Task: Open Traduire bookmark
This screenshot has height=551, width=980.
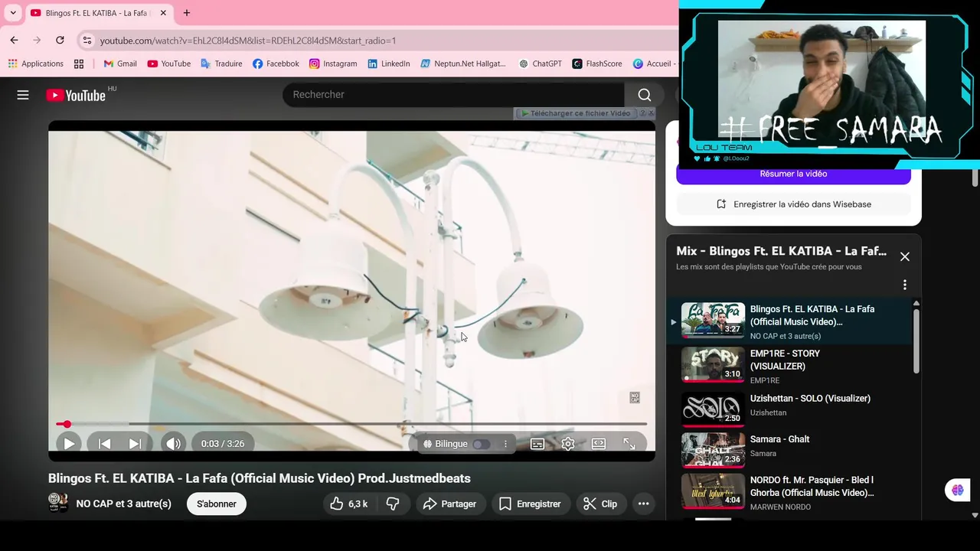Action: [x=221, y=64]
